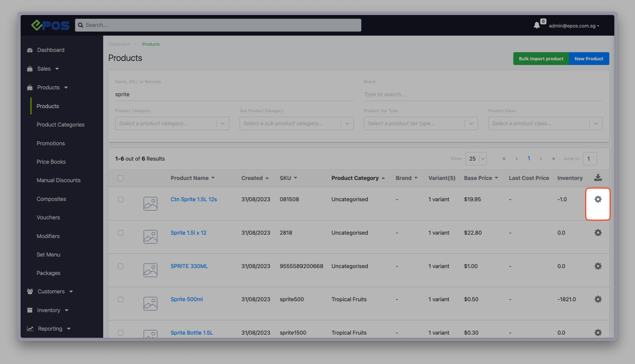
Task: Click the Dashboard breadcrumb link
Action: tap(119, 44)
